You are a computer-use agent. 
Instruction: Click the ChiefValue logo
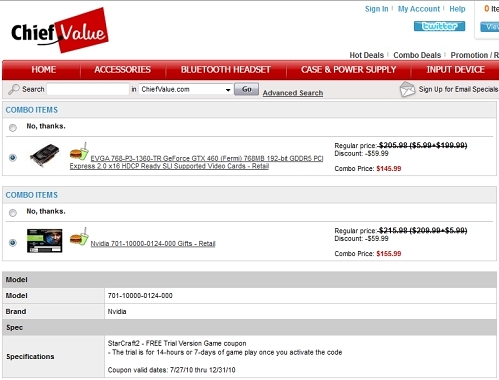[60, 31]
